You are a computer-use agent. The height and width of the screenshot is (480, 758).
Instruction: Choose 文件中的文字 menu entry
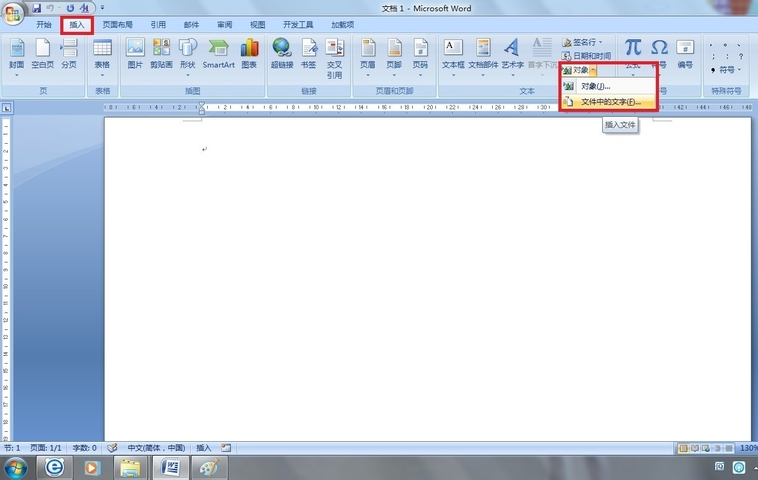point(608,102)
